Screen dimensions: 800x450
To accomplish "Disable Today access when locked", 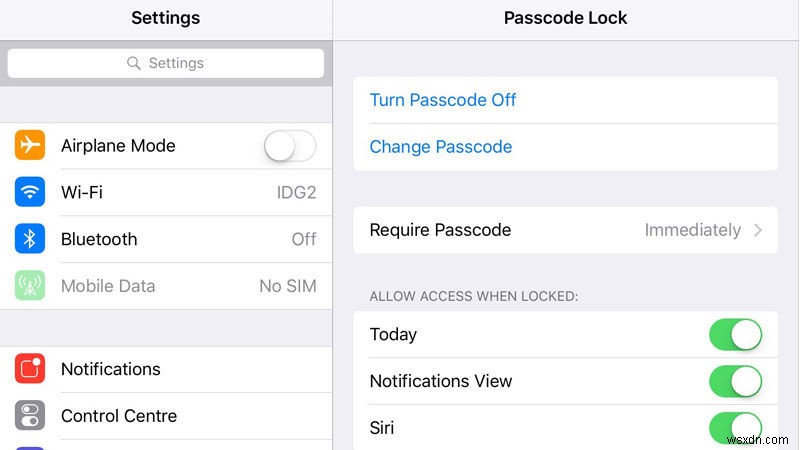I will [736, 335].
